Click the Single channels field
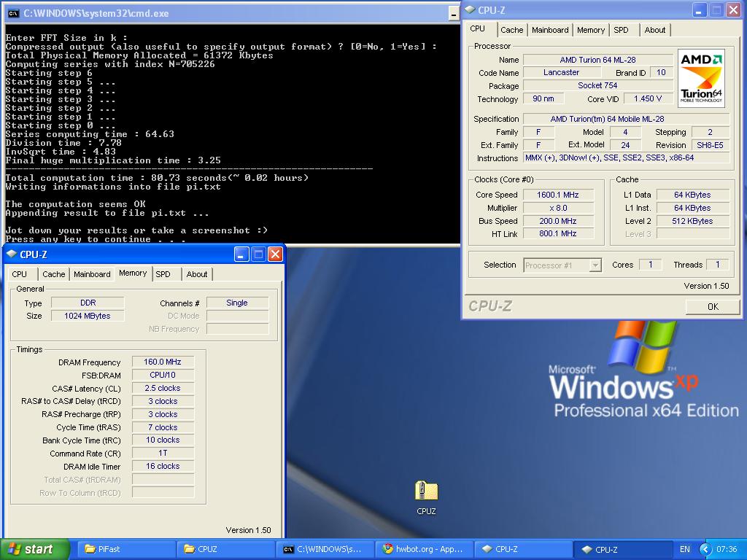Viewport: 747px width, 560px height. (237, 303)
